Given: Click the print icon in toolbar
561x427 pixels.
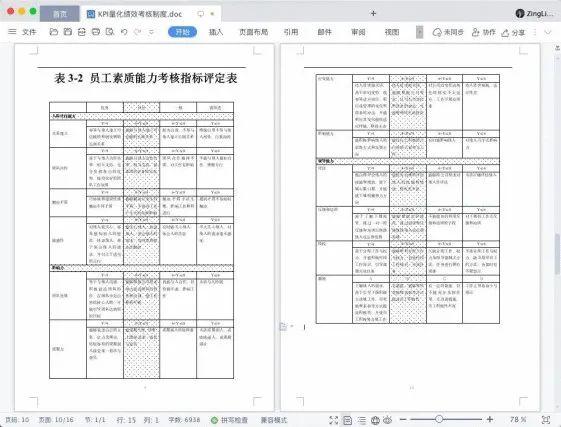Looking at the screenshot, I should [x=96, y=32].
